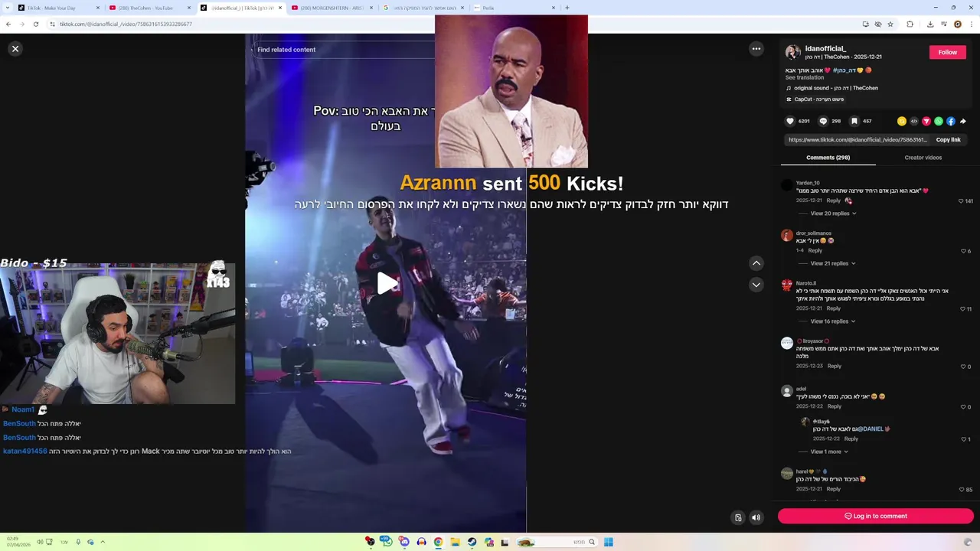
Task: Open the three-dots more options menu
Action: [x=756, y=49]
